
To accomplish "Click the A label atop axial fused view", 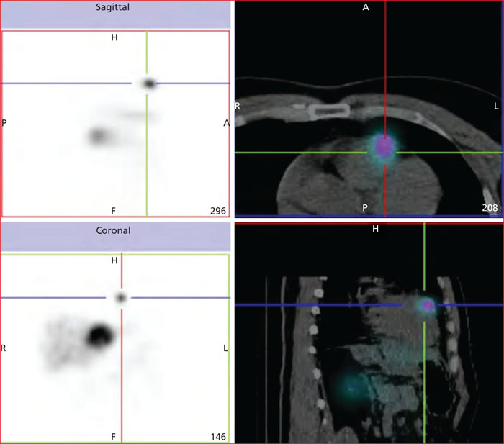I will (x=366, y=7).
